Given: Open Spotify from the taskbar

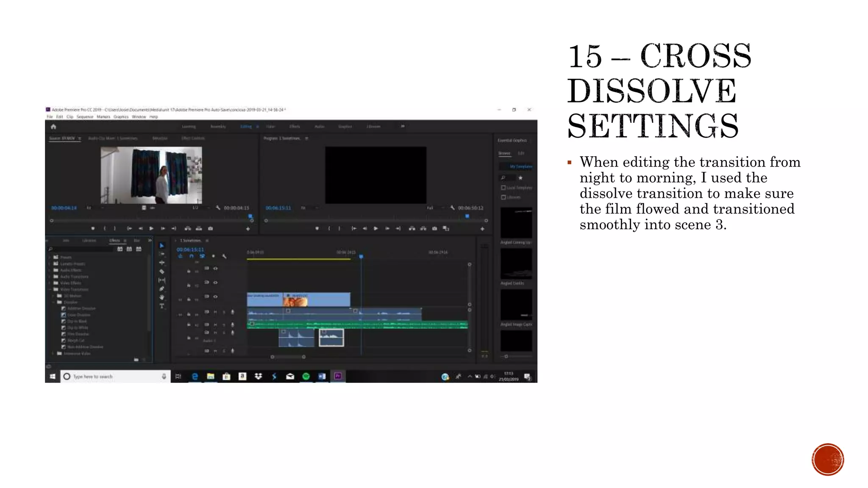Looking at the screenshot, I should pos(306,376).
